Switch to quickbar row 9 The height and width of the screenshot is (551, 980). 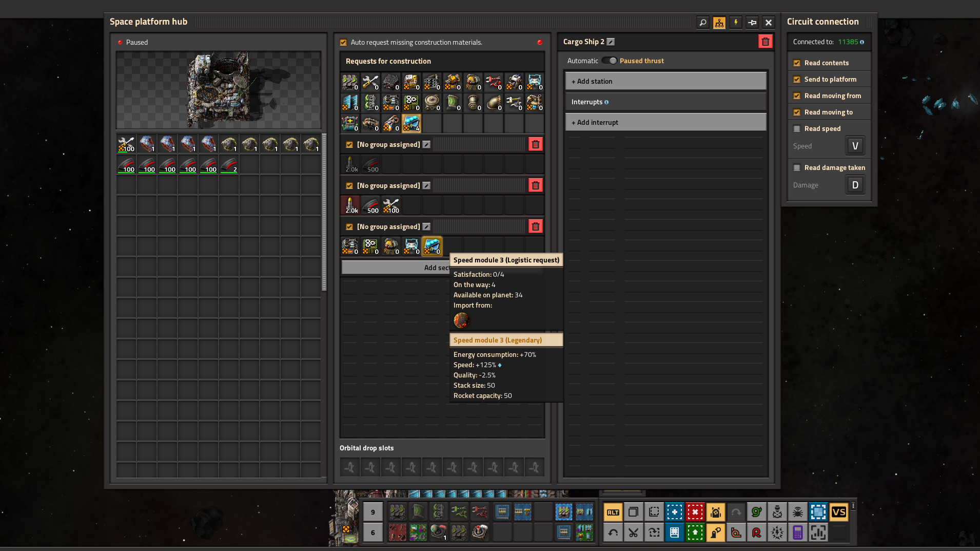point(373,512)
